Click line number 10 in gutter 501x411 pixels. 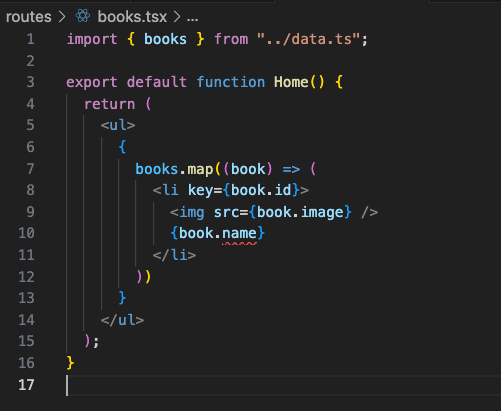26,233
